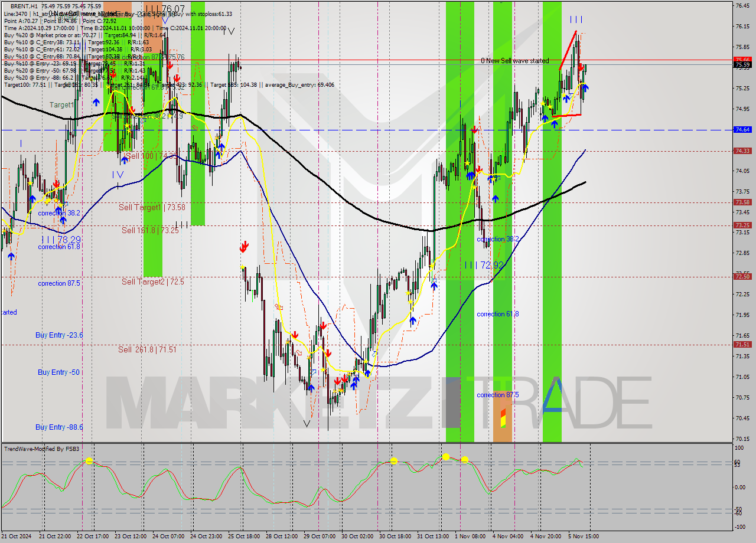This screenshot has height=543, width=756.
Task: Click the 76.15 price scale value
Action: tap(742, 27)
